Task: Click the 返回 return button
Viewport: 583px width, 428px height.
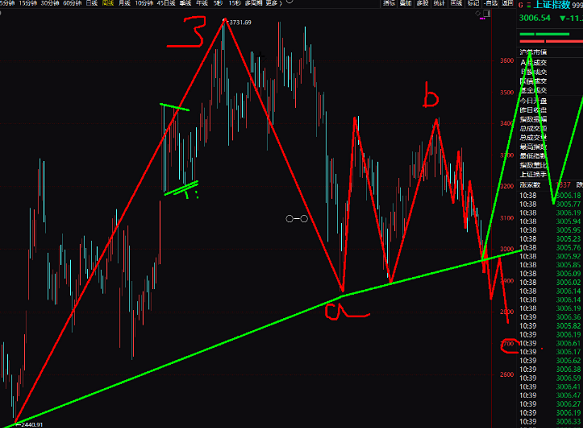Action: click(508, 3)
